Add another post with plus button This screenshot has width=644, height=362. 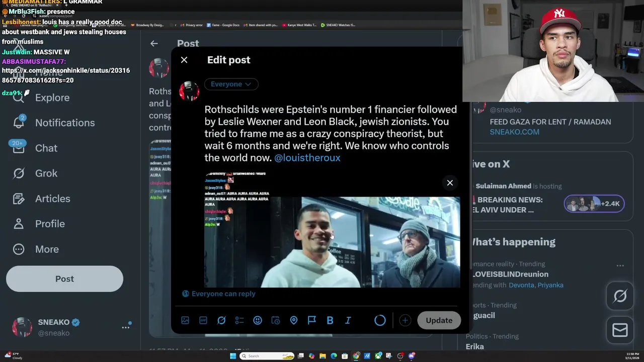(x=405, y=320)
